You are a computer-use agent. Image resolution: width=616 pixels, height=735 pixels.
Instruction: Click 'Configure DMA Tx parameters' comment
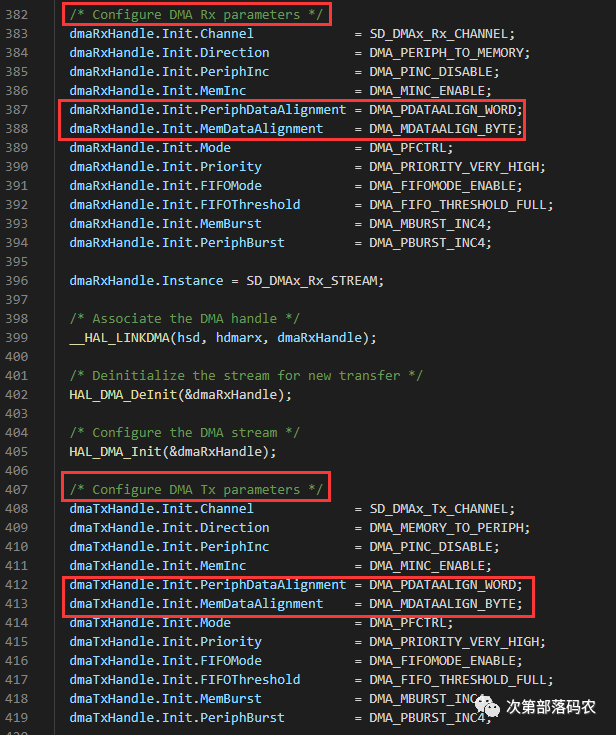[196, 489]
